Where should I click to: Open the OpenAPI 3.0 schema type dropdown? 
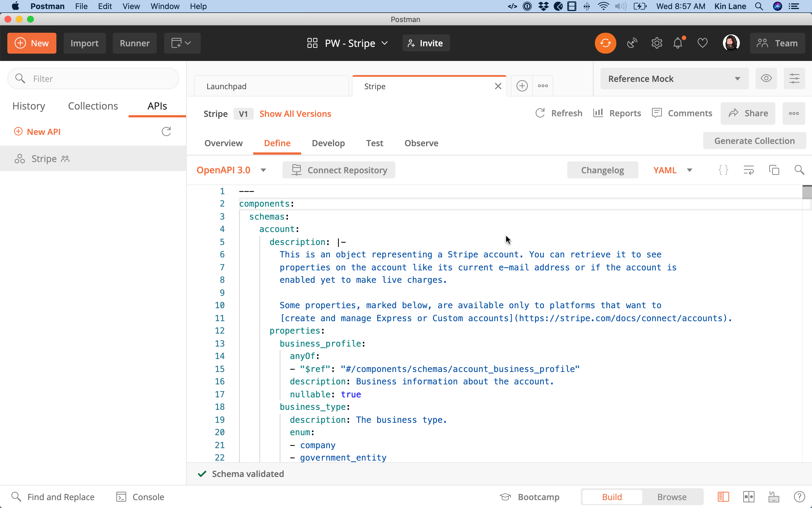[231, 170]
